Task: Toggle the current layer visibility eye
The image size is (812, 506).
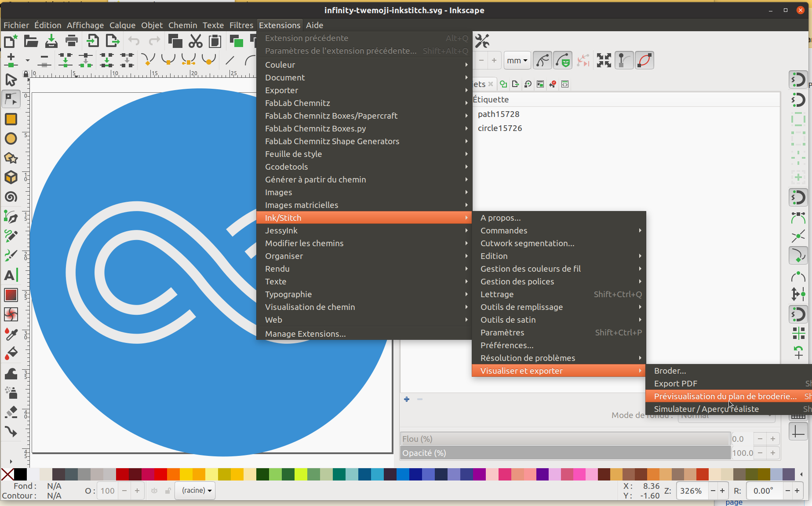Action: pyautogui.click(x=154, y=491)
